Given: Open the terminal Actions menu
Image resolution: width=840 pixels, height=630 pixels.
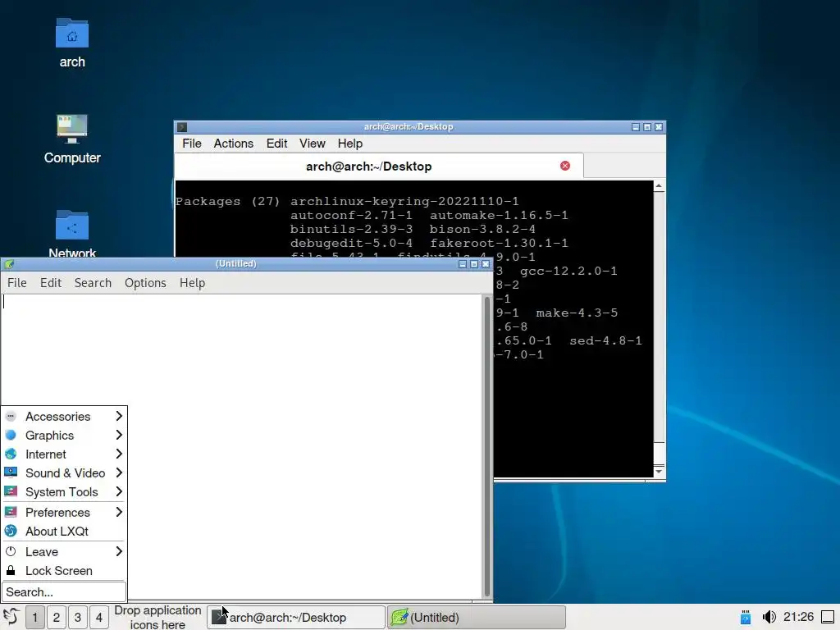Looking at the screenshot, I should [x=234, y=144].
